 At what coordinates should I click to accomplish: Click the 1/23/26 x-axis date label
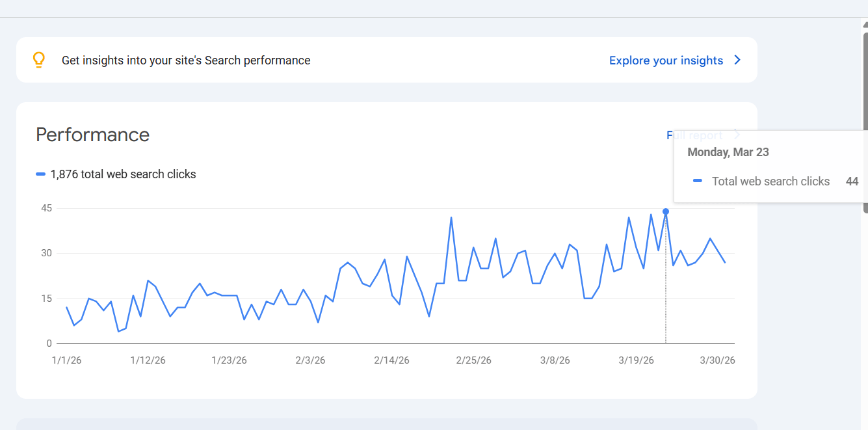[229, 360]
